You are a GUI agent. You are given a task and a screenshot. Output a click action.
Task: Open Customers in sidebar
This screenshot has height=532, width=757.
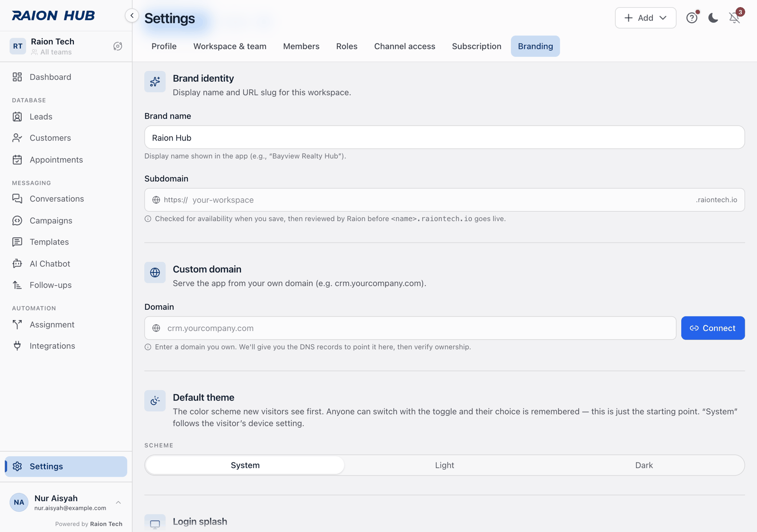click(x=66, y=138)
